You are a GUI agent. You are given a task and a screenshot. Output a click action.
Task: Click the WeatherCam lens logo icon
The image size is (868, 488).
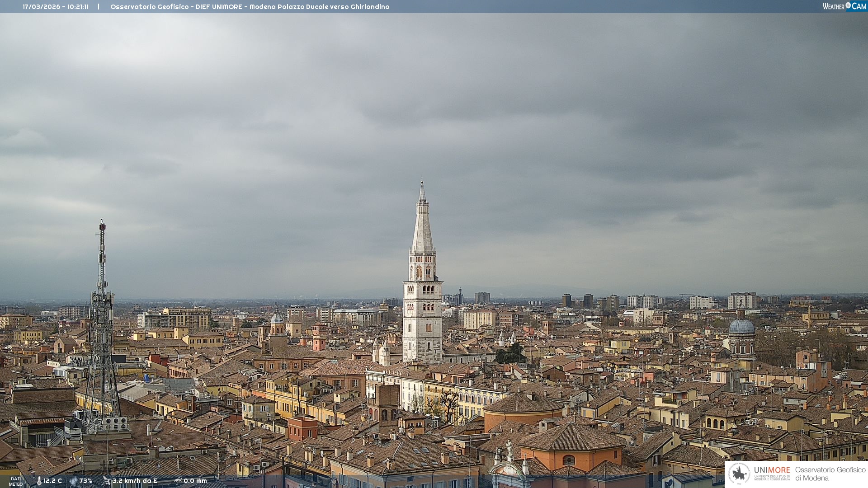pyautogui.click(x=848, y=5)
